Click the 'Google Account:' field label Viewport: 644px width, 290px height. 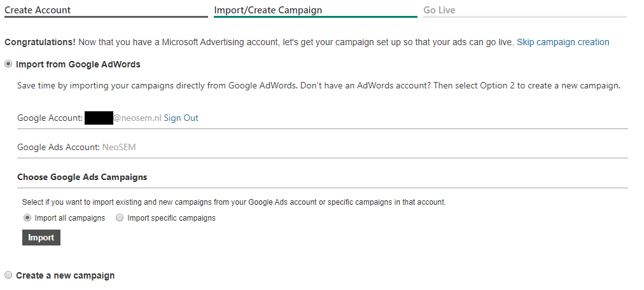tap(50, 118)
